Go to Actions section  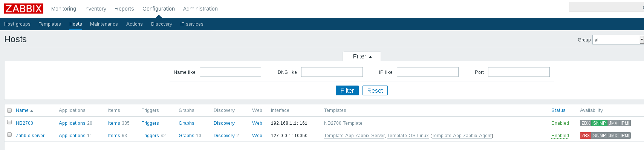pyautogui.click(x=135, y=24)
